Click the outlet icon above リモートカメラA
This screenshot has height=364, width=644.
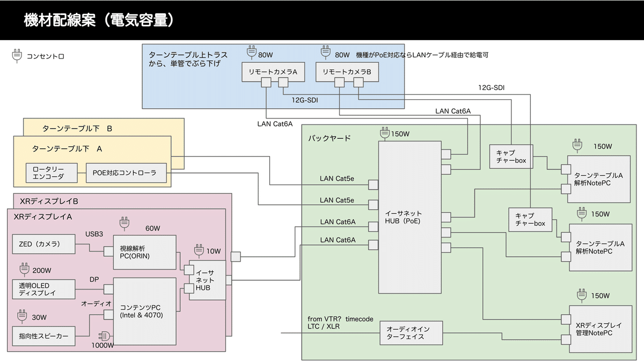[252, 53]
